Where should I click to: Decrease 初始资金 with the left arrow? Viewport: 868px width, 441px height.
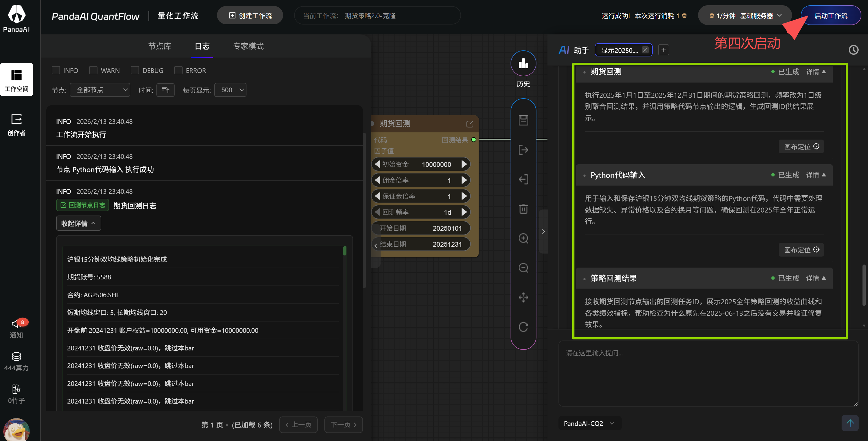click(x=377, y=164)
